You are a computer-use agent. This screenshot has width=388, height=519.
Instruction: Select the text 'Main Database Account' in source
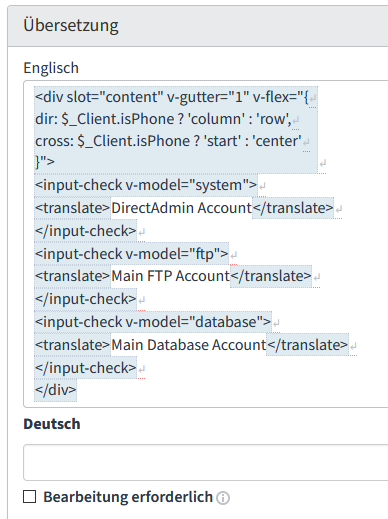coord(189,345)
